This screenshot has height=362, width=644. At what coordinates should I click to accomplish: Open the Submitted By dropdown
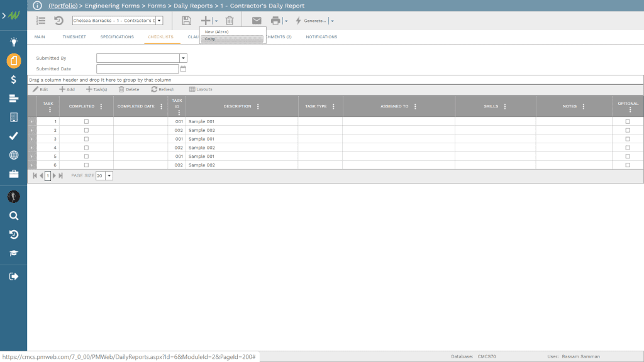point(183,58)
